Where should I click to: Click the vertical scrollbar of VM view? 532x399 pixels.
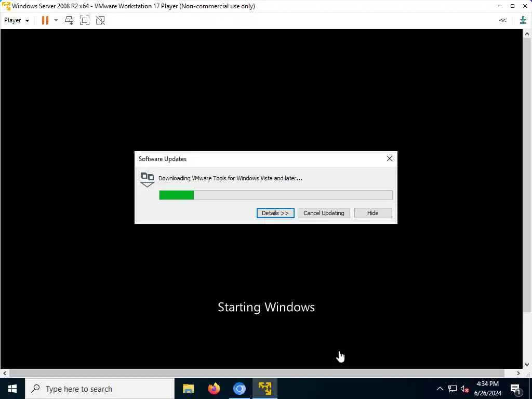tap(527, 176)
